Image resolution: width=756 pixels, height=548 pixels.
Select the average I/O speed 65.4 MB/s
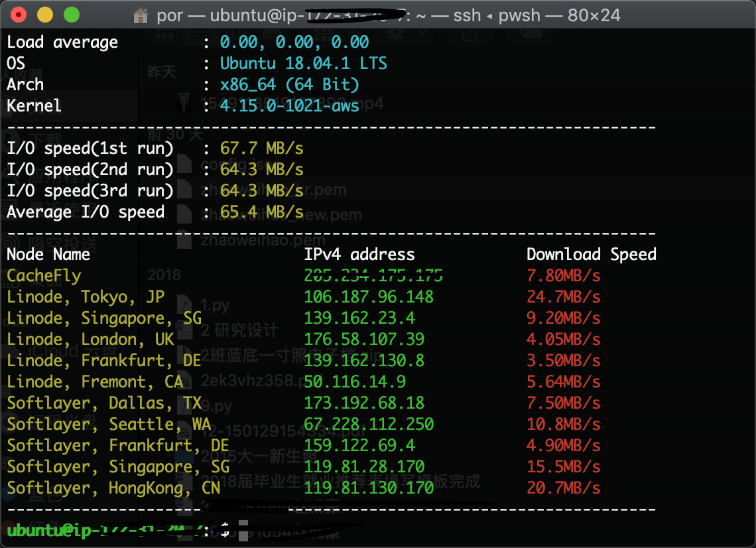click(261, 212)
